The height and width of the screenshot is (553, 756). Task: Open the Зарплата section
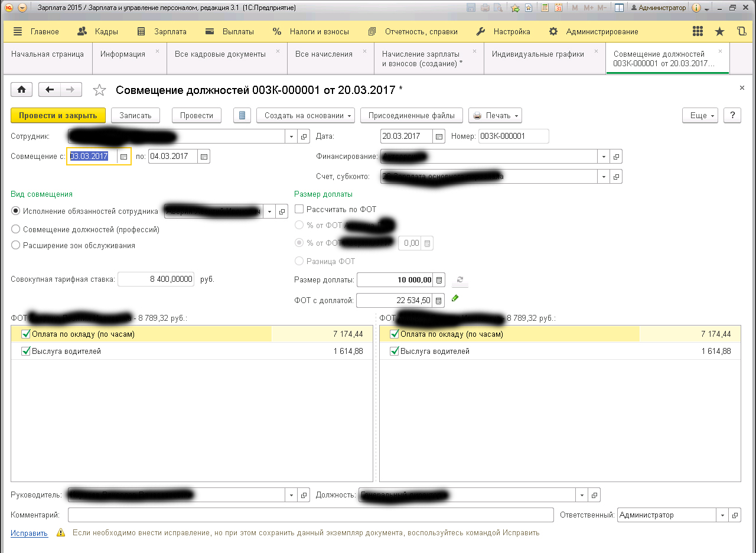tap(162, 31)
